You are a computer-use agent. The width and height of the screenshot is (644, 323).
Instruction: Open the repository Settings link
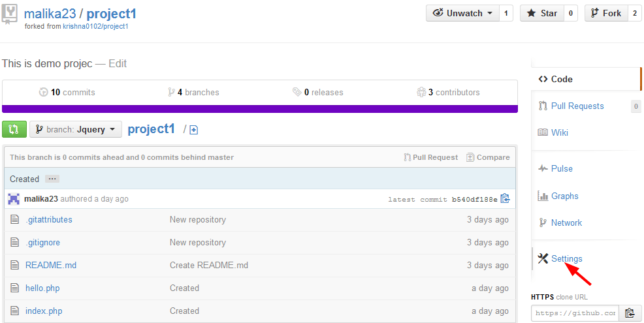566,258
